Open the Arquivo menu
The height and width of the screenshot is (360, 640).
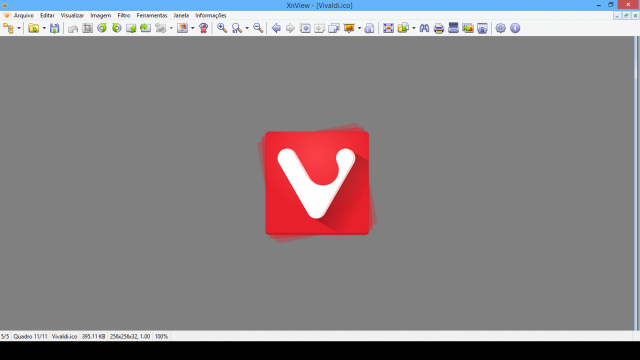(x=24, y=16)
